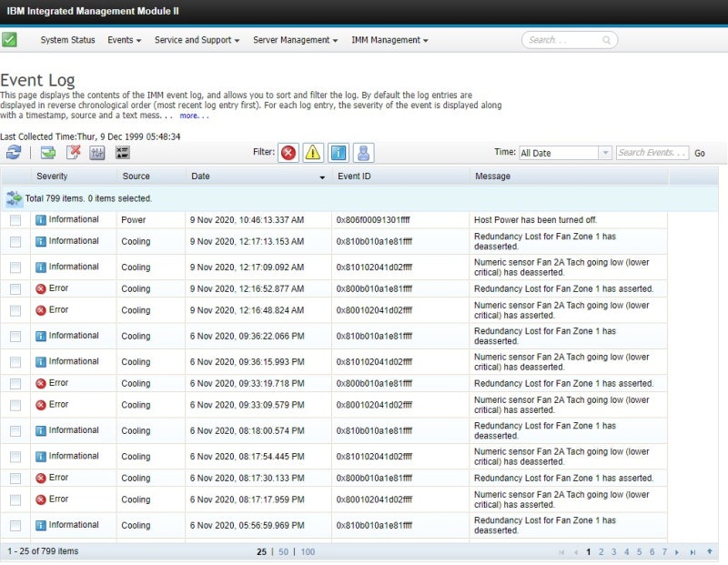728x565 pixels.
Task: Click the green system status checkmark icon
Action: pos(11,39)
